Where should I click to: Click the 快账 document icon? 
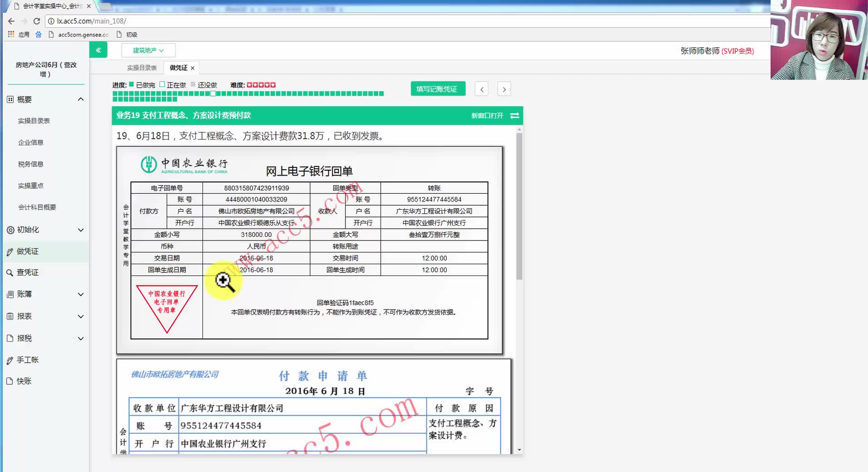tap(10, 381)
